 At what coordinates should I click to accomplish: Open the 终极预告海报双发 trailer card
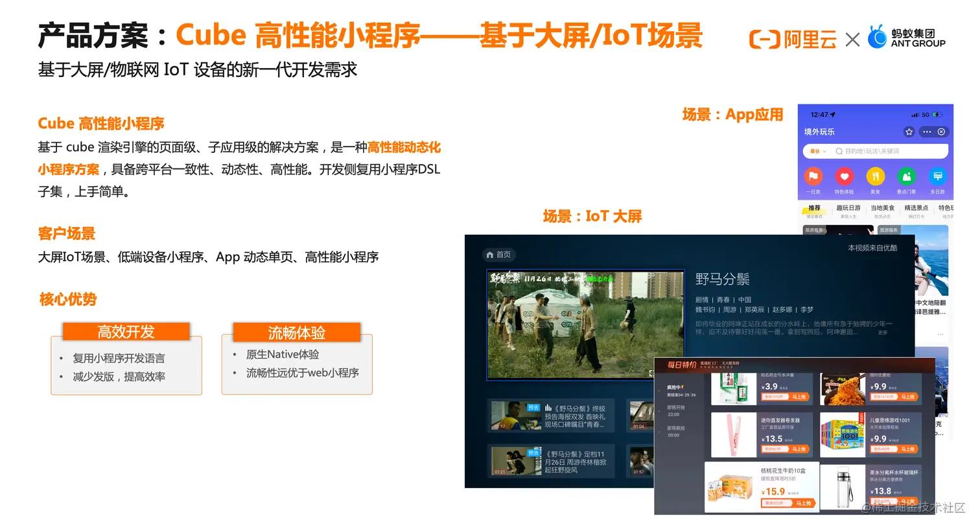(x=550, y=416)
